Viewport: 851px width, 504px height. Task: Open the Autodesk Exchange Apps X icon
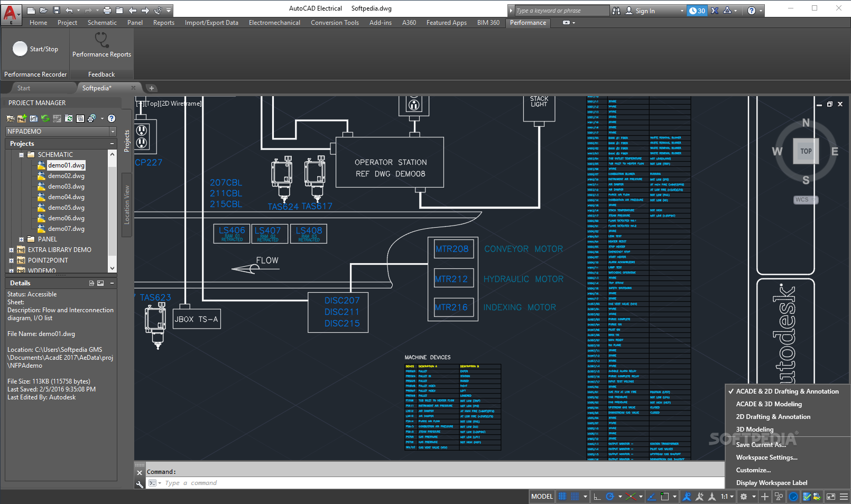(715, 11)
